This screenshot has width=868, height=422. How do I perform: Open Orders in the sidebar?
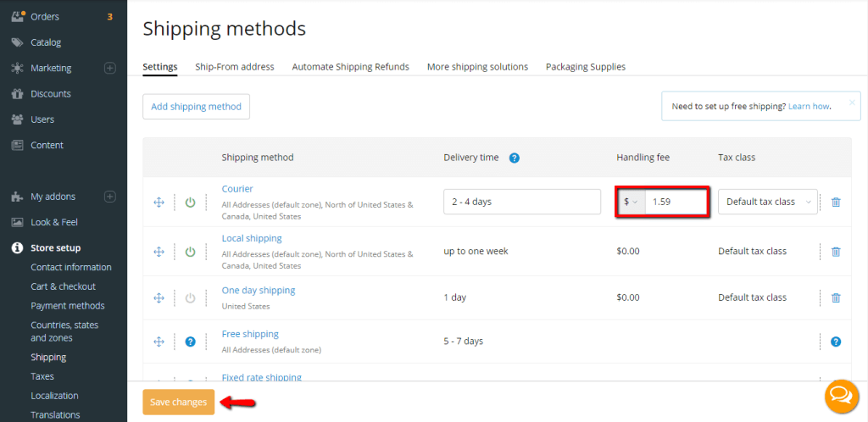click(x=45, y=17)
